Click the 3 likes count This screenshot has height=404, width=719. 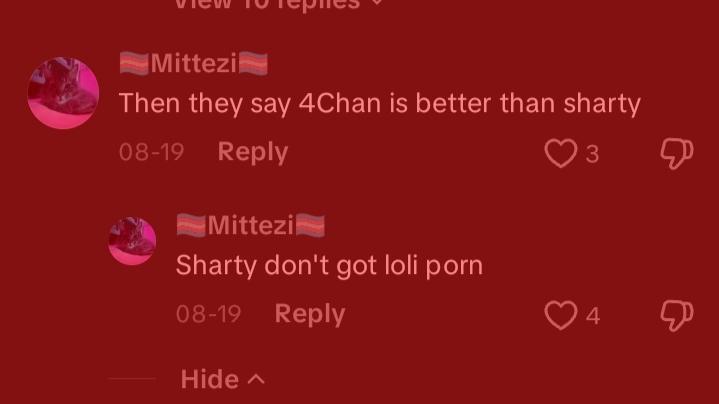[592, 154]
